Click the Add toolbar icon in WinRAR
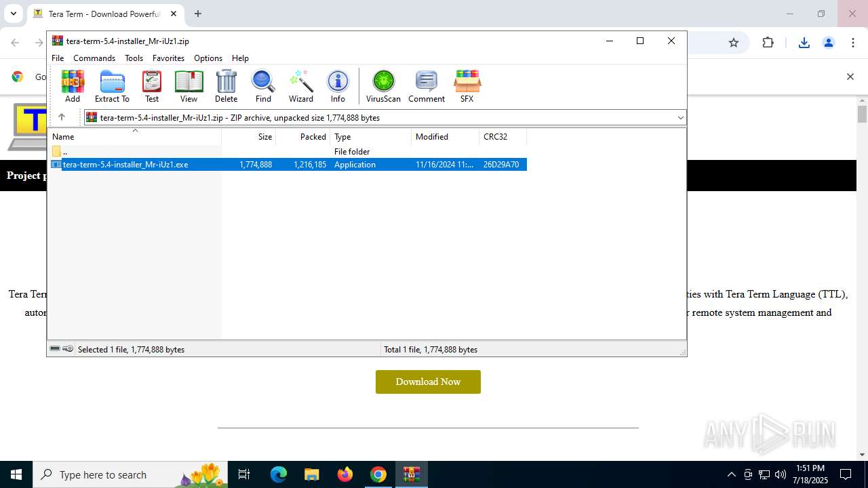868x488 pixels. click(73, 87)
